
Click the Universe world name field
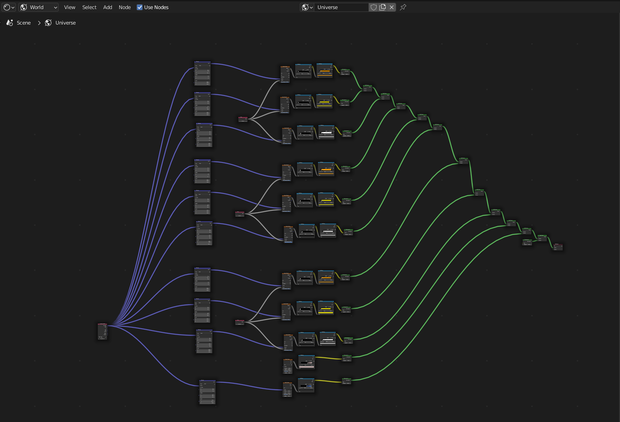click(342, 7)
